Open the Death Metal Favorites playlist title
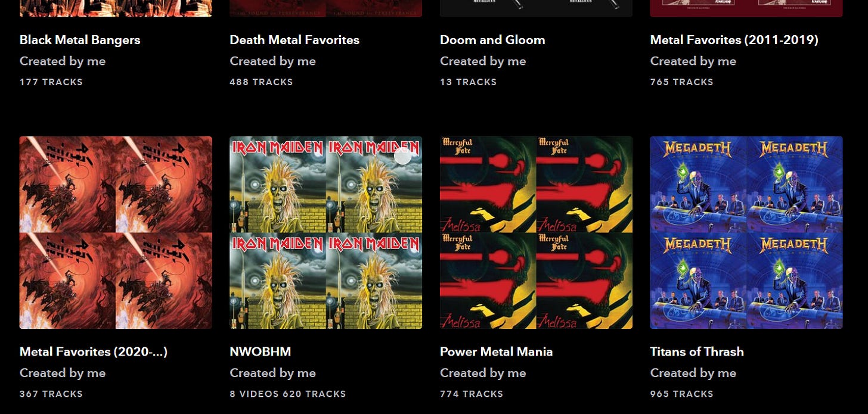The width and height of the screenshot is (868, 414). [294, 40]
